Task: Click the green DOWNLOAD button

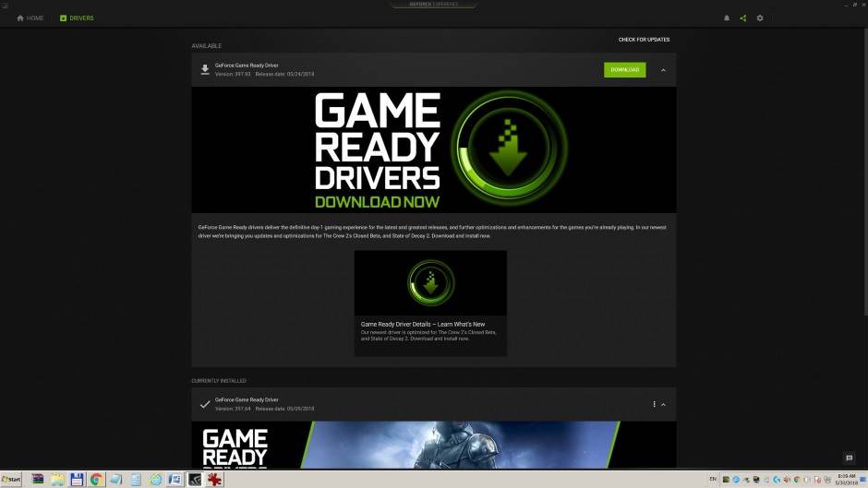Action: 624,70
